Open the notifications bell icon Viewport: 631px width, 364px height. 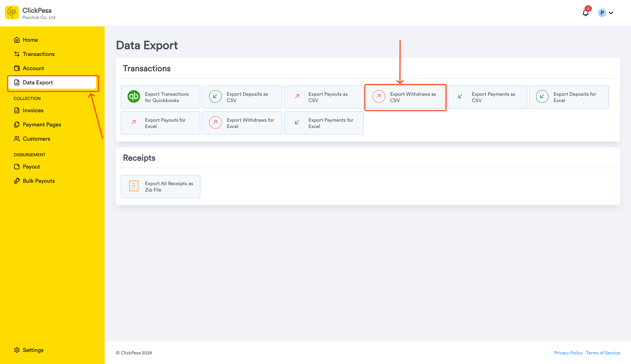pos(586,13)
